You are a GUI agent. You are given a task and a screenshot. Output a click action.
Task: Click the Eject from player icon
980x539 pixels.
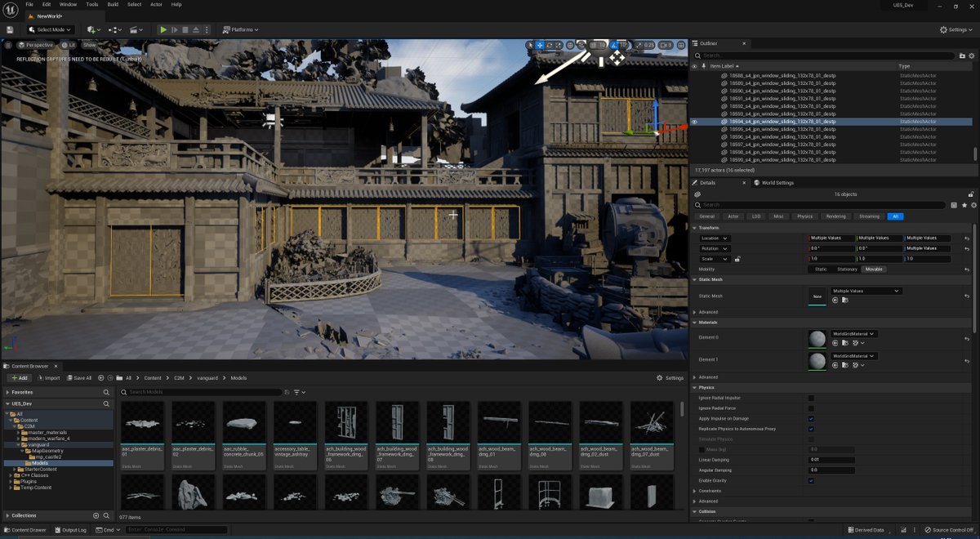(197, 29)
